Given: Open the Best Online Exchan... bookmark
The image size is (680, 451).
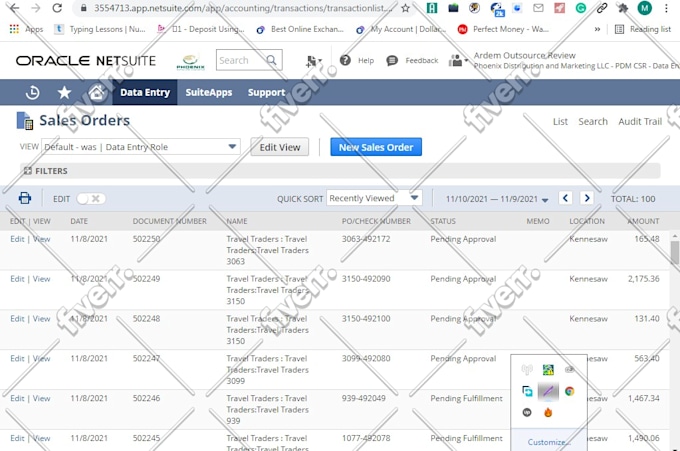Looking at the screenshot, I should [x=301, y=29].
